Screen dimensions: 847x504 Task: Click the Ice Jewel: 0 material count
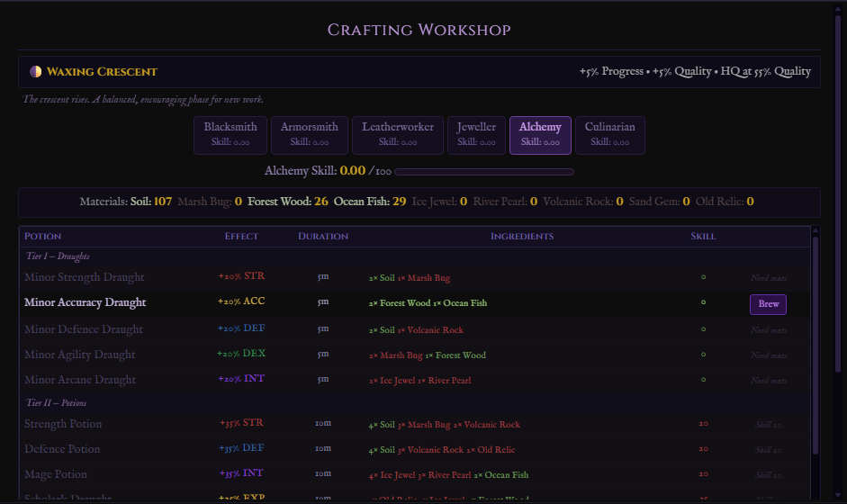(440, 202)
